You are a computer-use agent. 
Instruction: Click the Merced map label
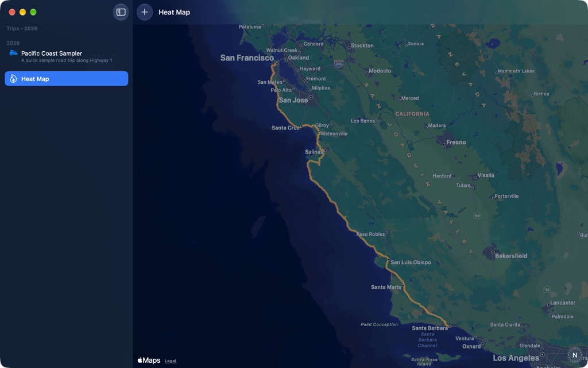(410, 98)
